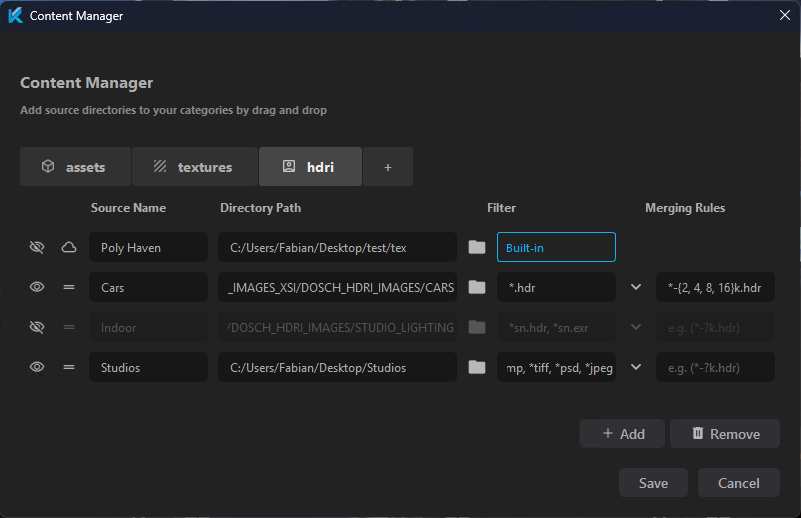Browse folder for Indoor directory

coord(477,327)
